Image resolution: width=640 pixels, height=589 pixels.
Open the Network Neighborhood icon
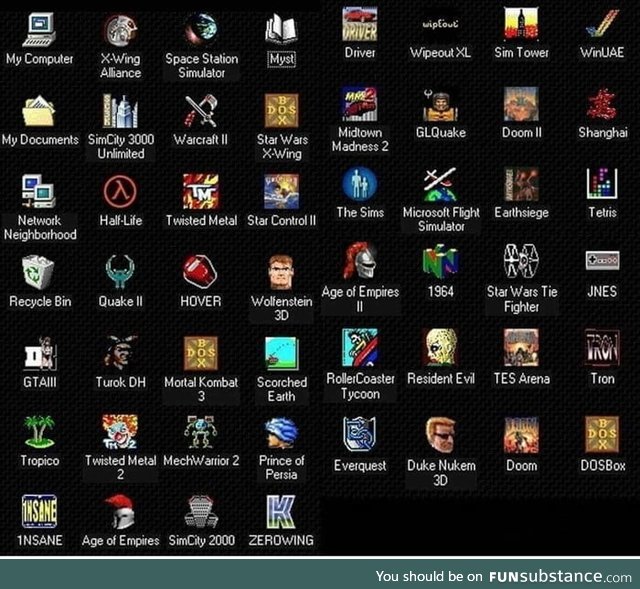(x=39, y=191)
